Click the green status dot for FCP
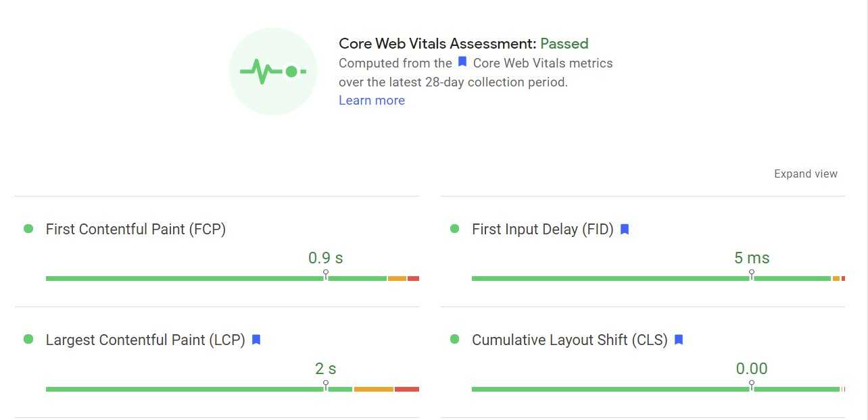The width and height of the screenshot is (868, 420). (28, 229)
